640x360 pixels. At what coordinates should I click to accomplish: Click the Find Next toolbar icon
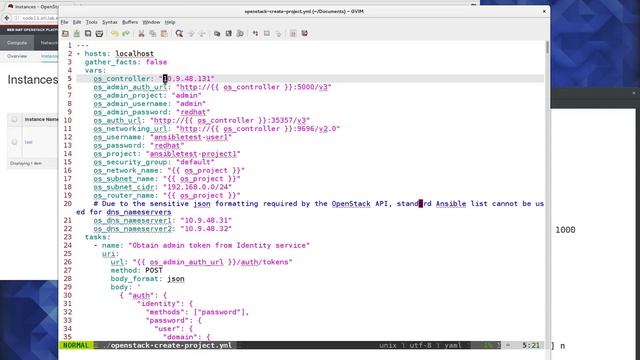pos(191,33)
